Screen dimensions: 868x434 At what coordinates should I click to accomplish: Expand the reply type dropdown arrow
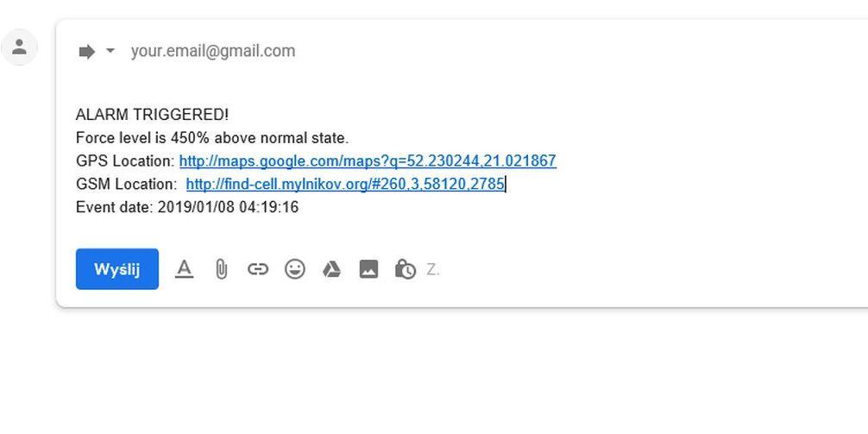[110, 51]
